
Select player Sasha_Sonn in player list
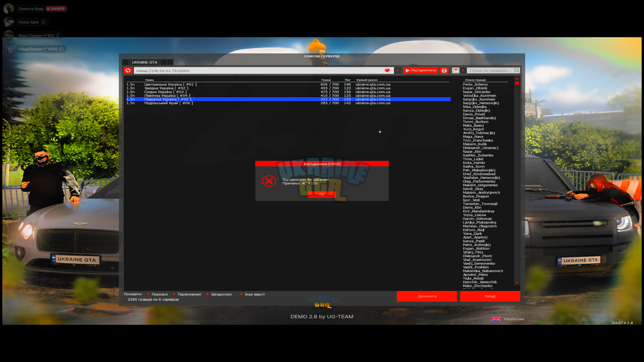pos(474,167)
